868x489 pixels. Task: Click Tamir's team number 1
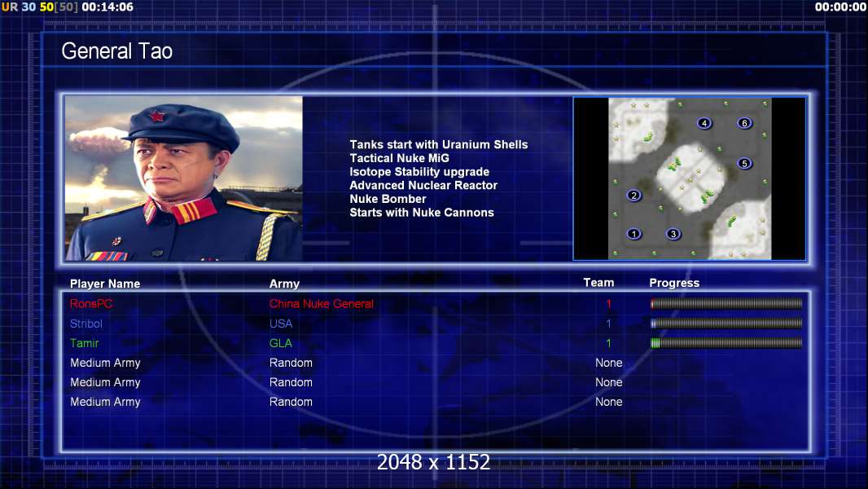click(x=608, y=343)
